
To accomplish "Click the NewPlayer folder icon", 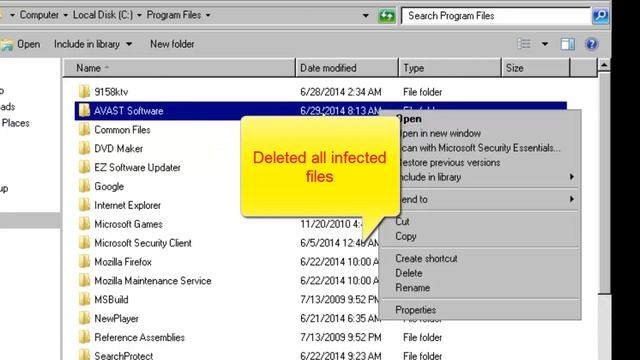I will click(x=84, y=318).
